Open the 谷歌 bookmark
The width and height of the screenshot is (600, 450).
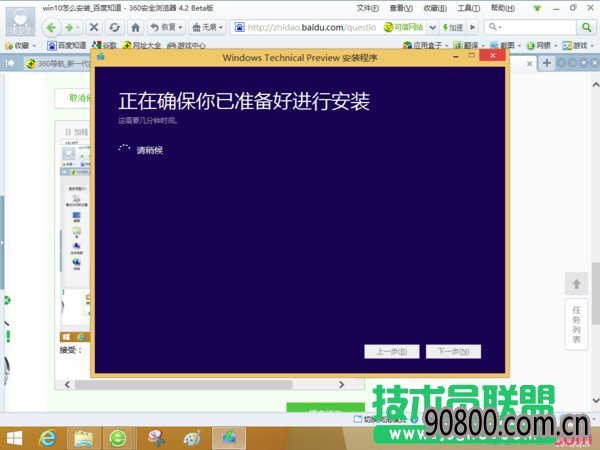[104, 46]
